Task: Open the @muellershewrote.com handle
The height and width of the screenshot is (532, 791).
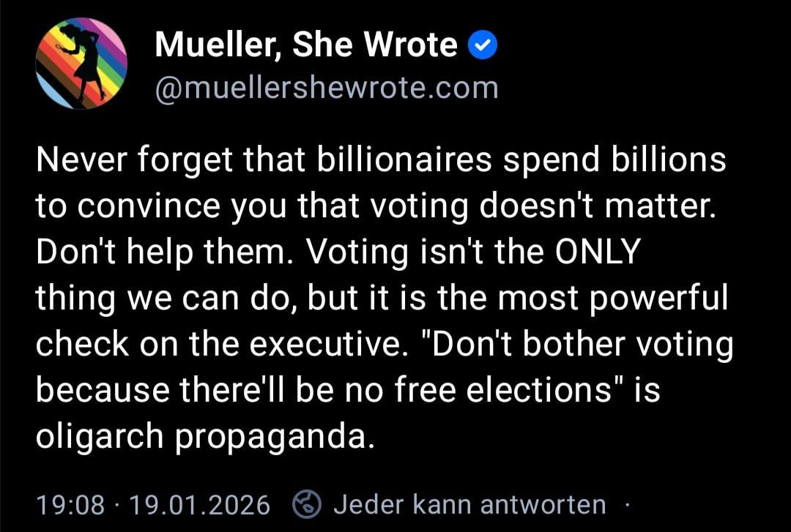Action: point(327,88)
